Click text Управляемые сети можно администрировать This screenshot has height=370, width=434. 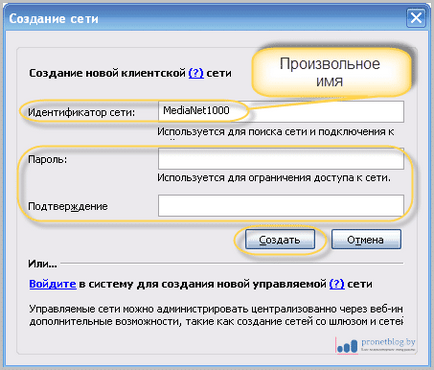[x=139, y=309]
